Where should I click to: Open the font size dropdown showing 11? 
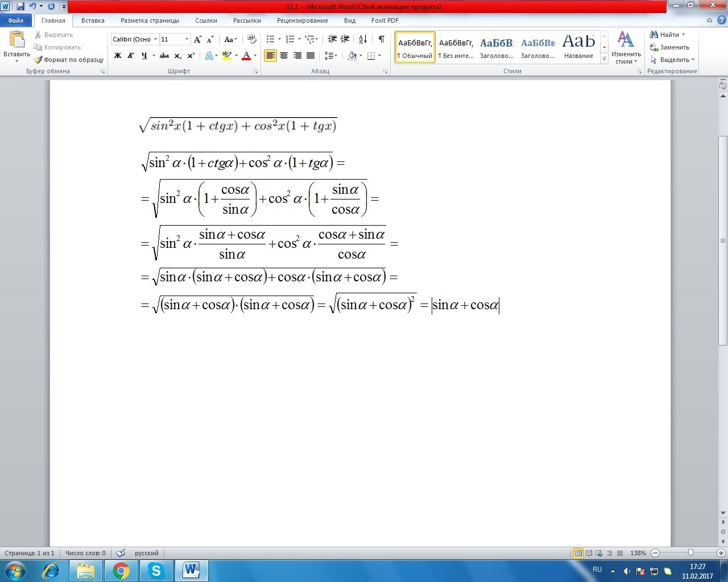187,39
